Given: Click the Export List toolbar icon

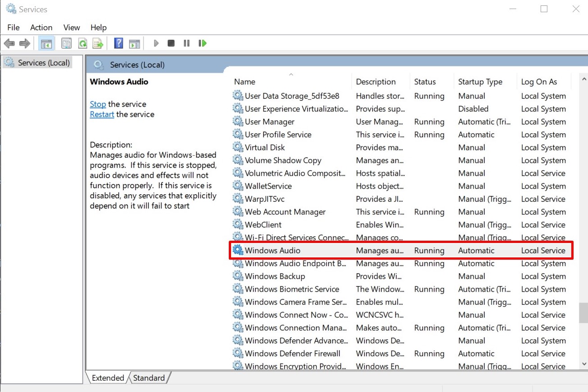Looking at the screenshot, I should (98, 43).
